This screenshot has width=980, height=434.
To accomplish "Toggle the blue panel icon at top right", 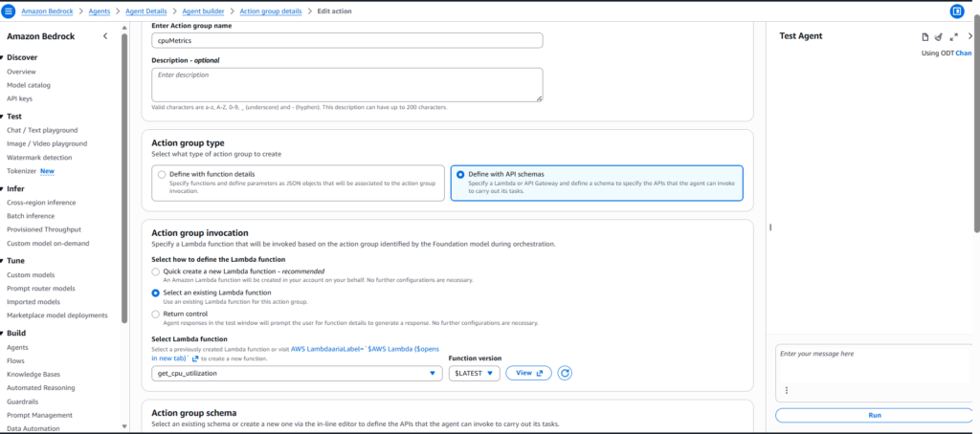I will click(x=956, y=11).
